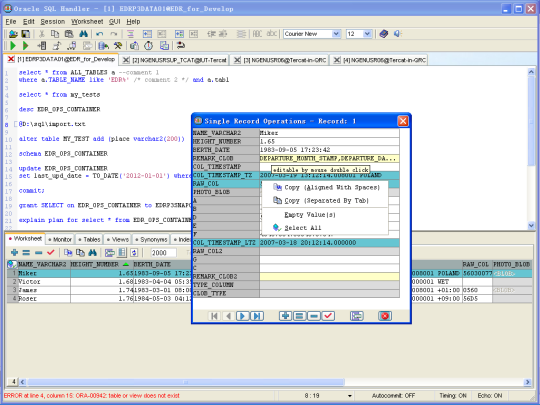The image size is (540, 405).
Task: Toggle Autocommit OFF in the status bar
Action: pos(393,396)
